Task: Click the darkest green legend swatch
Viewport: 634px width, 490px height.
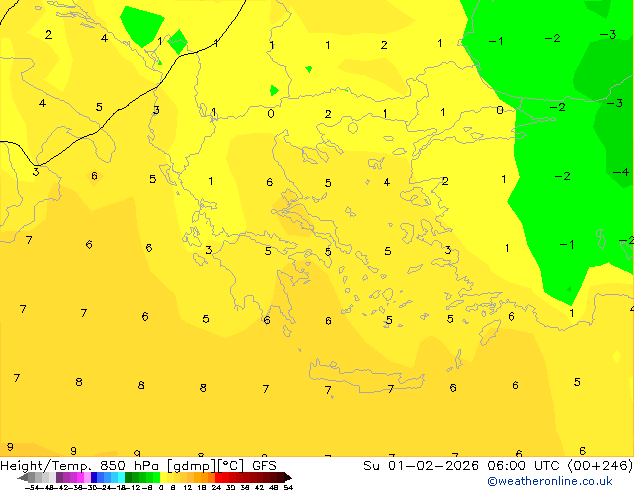Action: point(129,477)
